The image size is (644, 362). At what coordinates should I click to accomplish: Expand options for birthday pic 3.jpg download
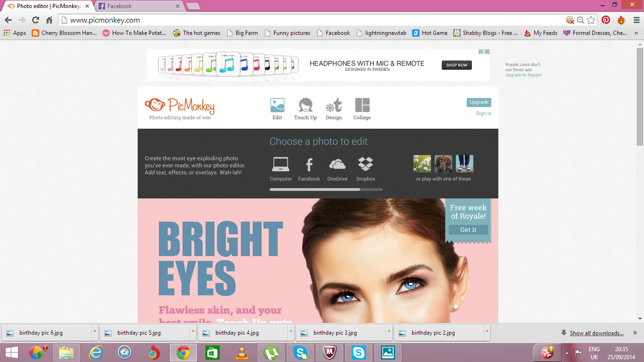(389, 332)
